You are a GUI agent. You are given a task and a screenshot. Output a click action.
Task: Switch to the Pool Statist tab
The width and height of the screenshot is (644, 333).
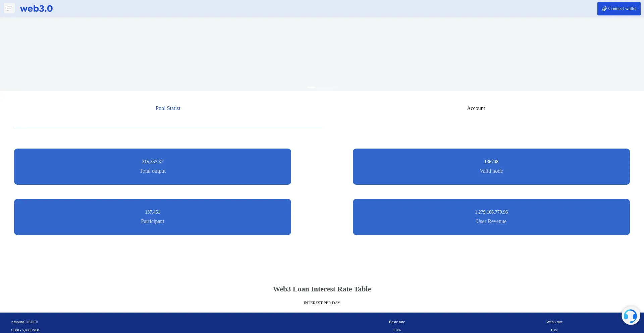(168, 108)
